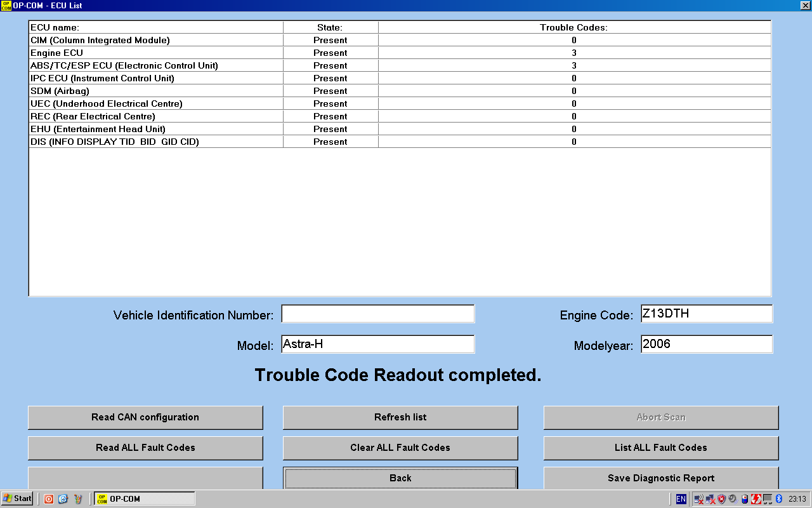Click Engine ECU trouble code count 3

(574, 53)
